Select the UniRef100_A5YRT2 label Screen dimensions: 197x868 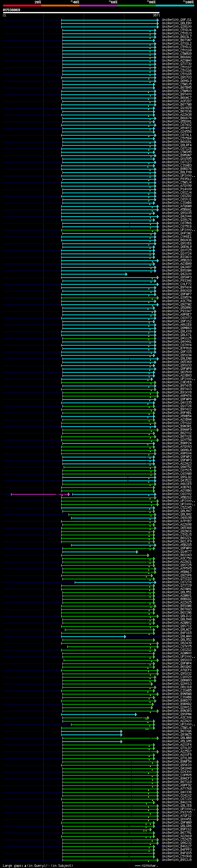tap(176, 128)
